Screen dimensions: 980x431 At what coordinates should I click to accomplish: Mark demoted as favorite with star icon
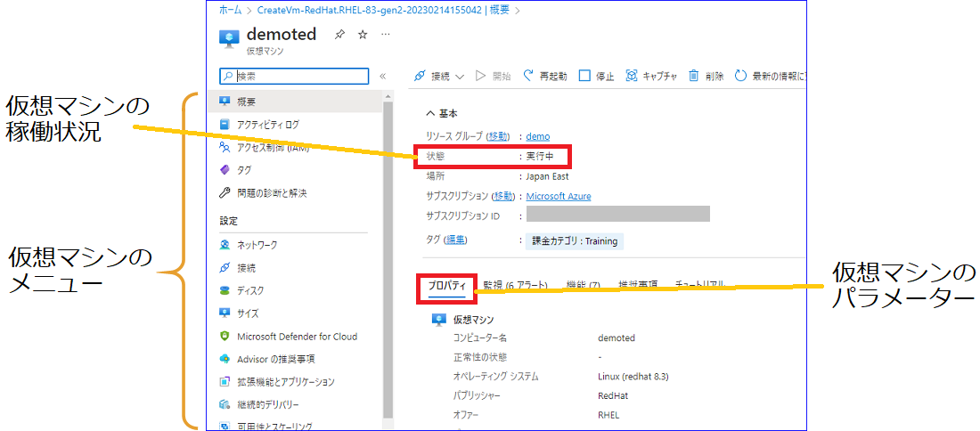click(363, 35)
